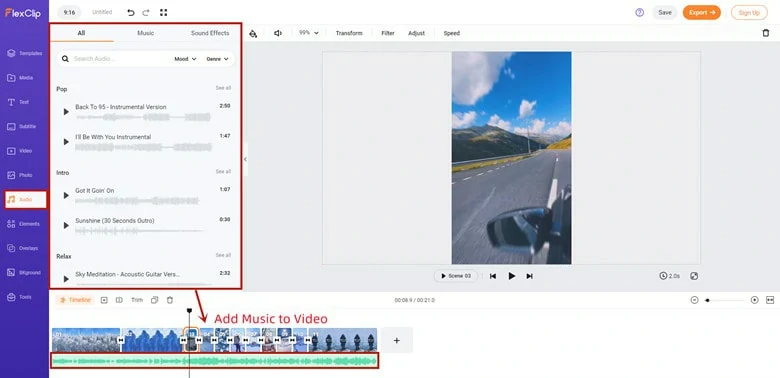780x378 pixels.
Task: Switch to the Sound Effects tab
Action: (x=210, y=33)
